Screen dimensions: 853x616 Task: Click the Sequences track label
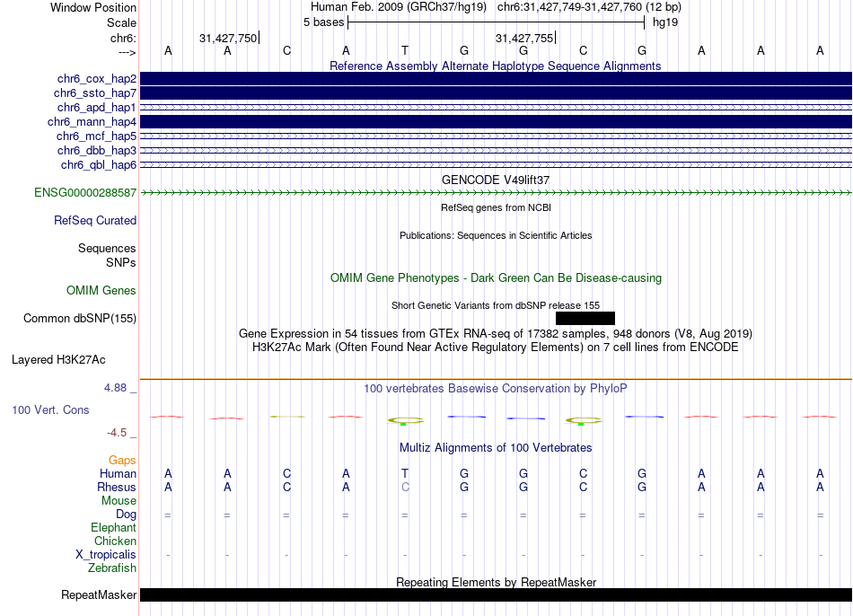coord(107,248)
